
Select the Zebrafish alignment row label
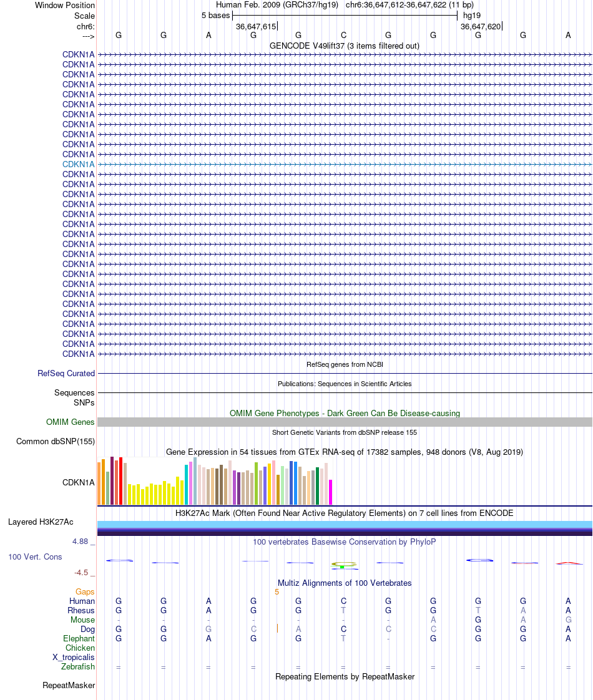tap(77, 666)
